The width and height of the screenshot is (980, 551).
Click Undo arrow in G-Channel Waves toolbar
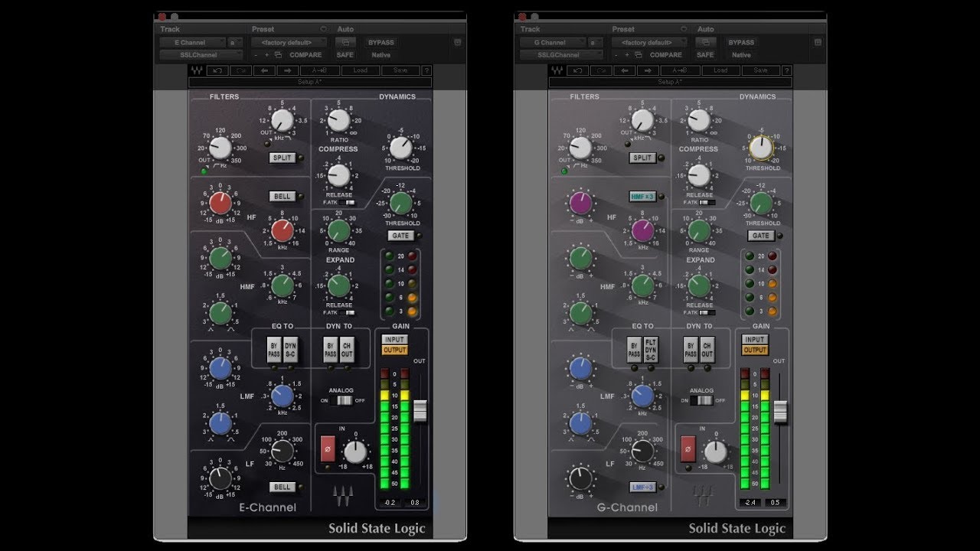coord(579,70)
